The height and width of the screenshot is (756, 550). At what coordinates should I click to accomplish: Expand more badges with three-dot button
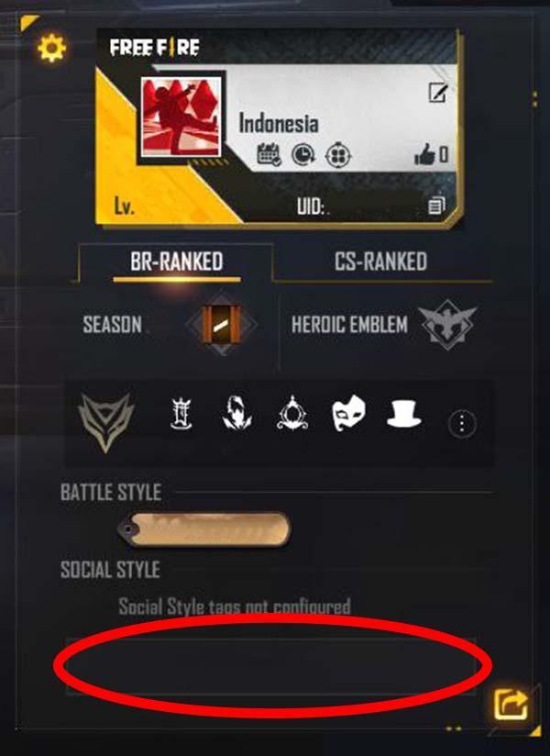point(462,423)
